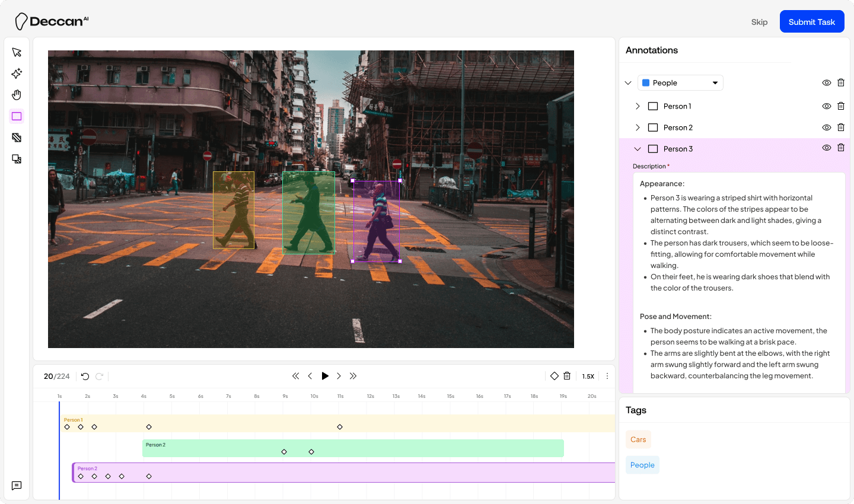Activate the AI magic sparkle tool
854x504 pixels.
17,74
